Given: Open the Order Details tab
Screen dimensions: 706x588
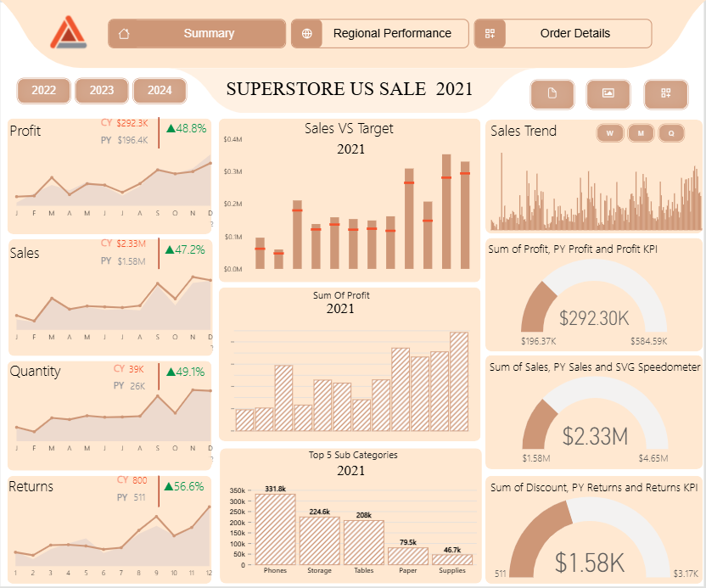Looking at the screenshot, I should [x=563, y=34].
